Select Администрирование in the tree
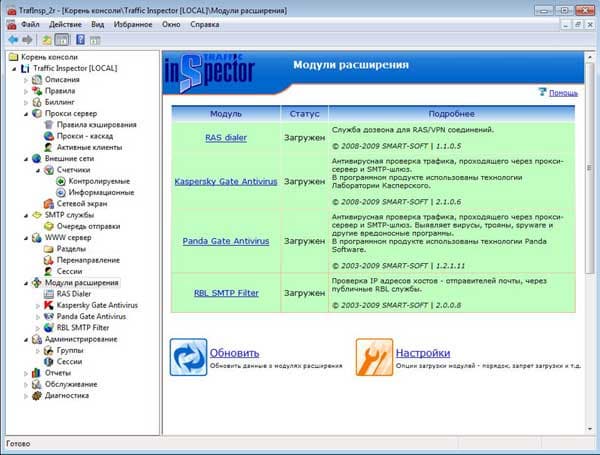 [81, 339]
